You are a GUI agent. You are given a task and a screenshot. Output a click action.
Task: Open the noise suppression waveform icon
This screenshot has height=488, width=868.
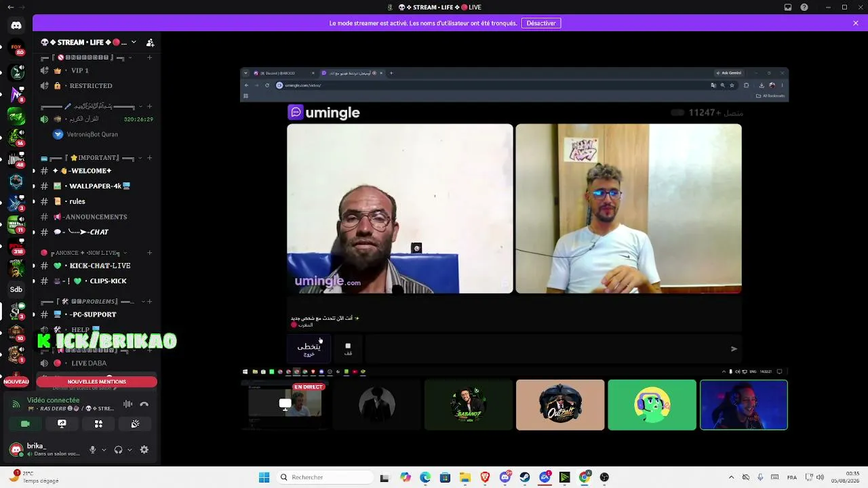[x=128, y=404]
